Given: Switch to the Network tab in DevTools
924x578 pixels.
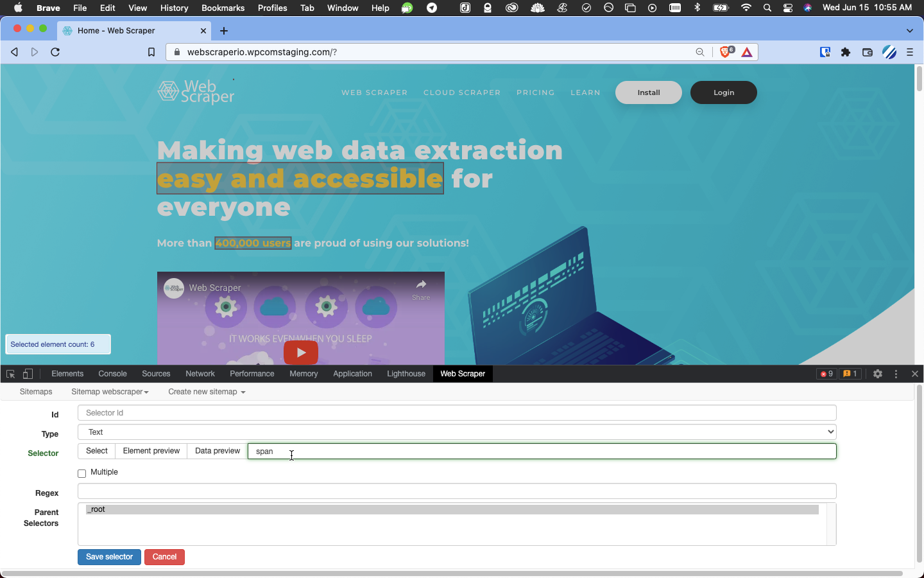Looking at the screenshot, I should [200, 374].
